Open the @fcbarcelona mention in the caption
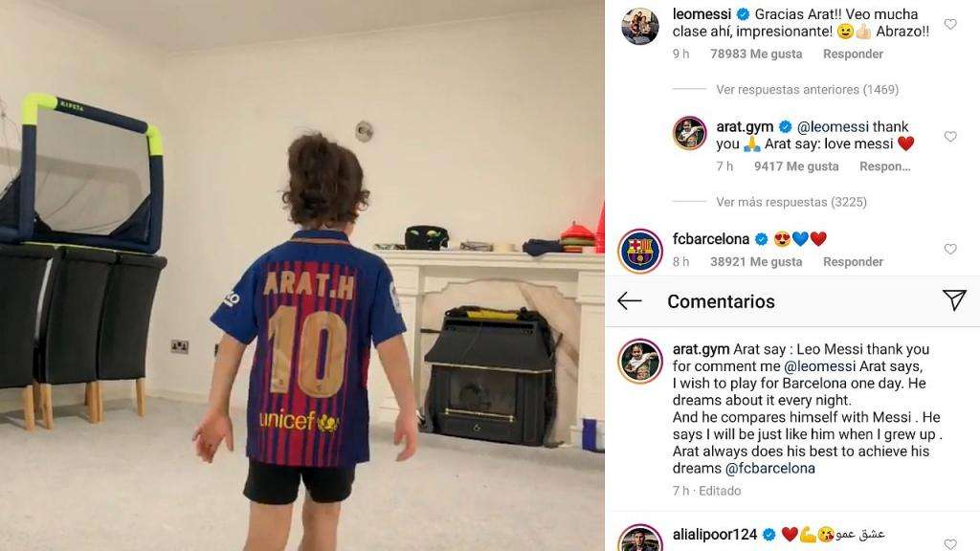 pyautogui.click(x=769, y=468)
